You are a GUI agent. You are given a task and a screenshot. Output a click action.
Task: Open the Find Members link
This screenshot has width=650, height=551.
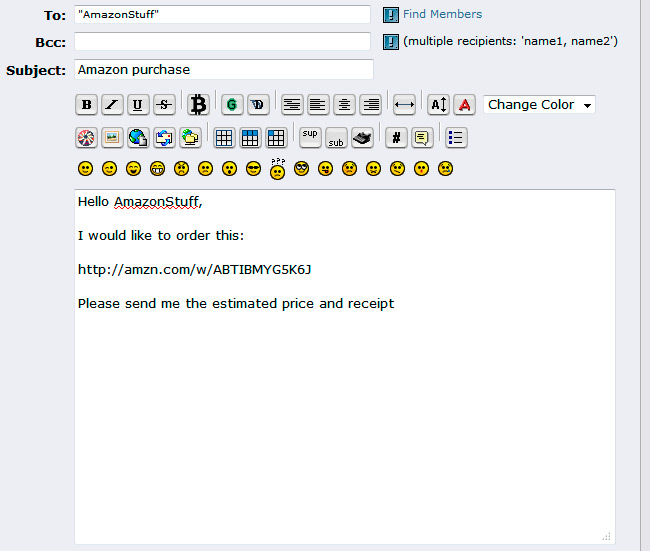pos(442,14)
